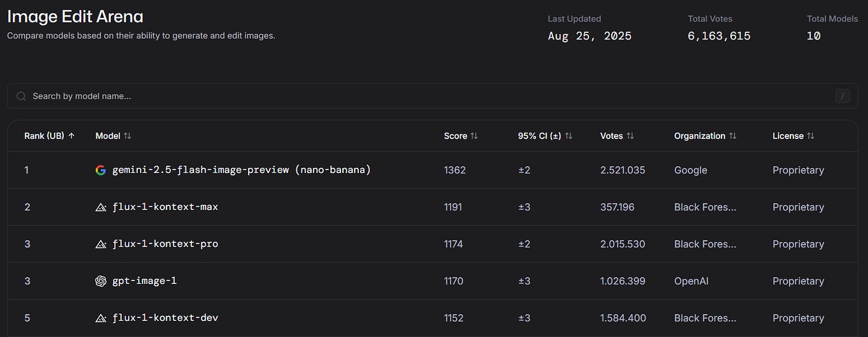Open the flux-1-kontext-pro model entry
Screen dimensions: 868x337
pyautogui.click(x=165, y=244)
